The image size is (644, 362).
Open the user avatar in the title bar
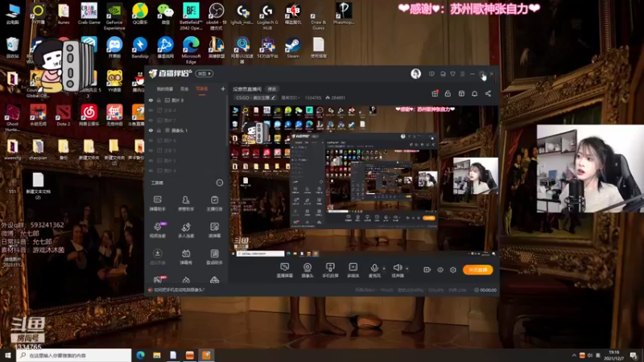pos(415,73)
